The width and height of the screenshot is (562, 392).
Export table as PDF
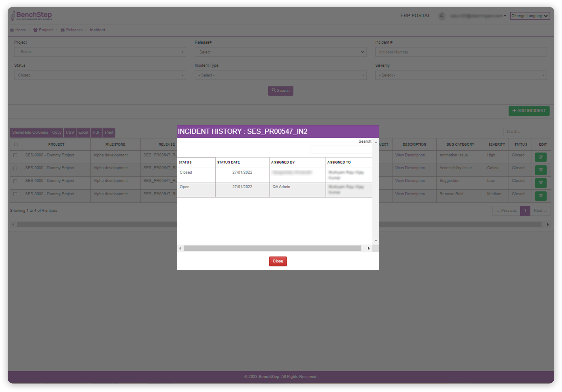pos(96,132)
